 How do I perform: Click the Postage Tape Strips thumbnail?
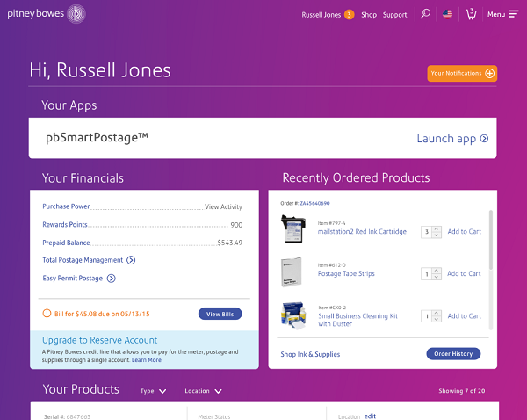click(291, 272)
